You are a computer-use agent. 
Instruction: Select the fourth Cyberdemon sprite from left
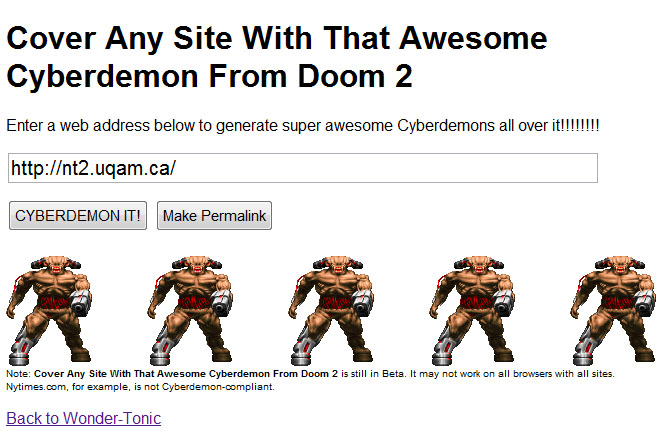pyautogui.click(x=472, y=310)
